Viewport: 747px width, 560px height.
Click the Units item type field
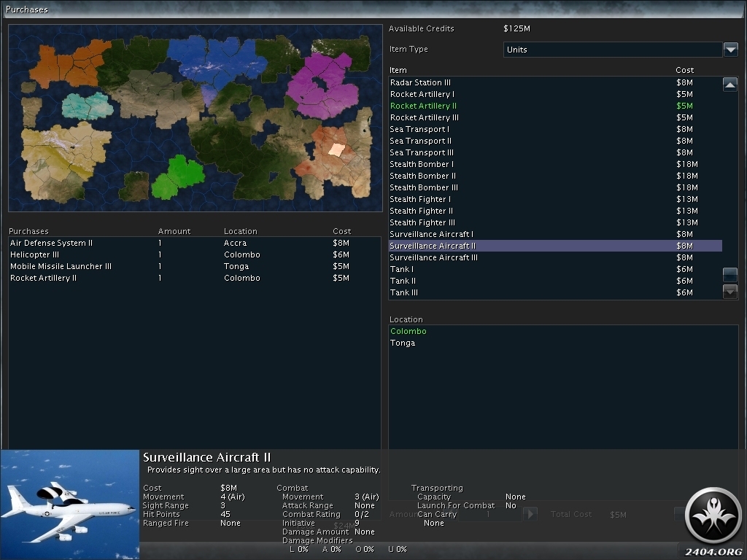(x=612, y=50)
